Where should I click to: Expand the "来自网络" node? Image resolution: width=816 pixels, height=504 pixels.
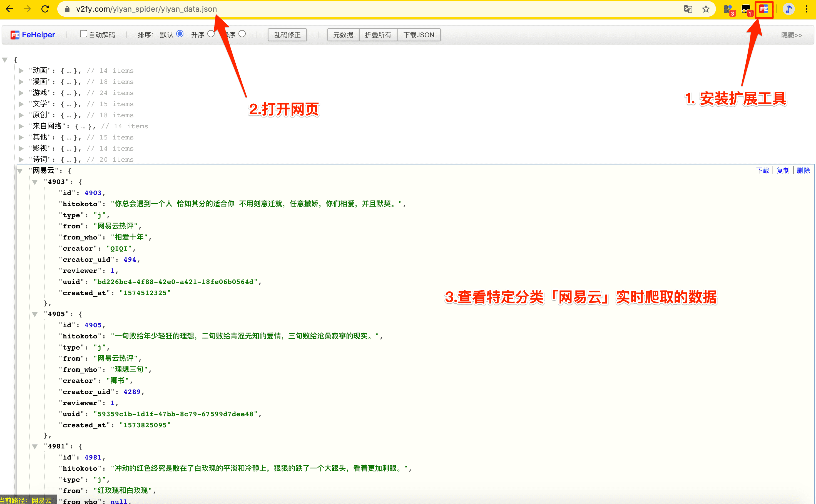coord(21,126)
